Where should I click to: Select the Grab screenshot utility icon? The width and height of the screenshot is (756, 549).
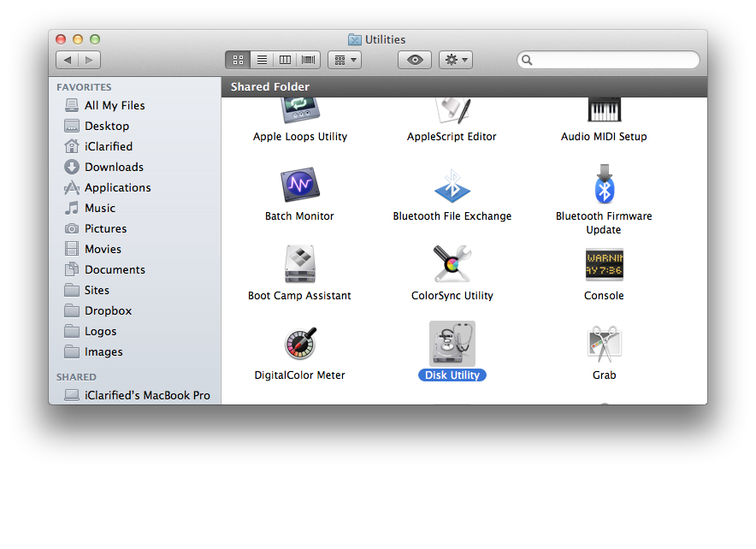click(604, 344)
